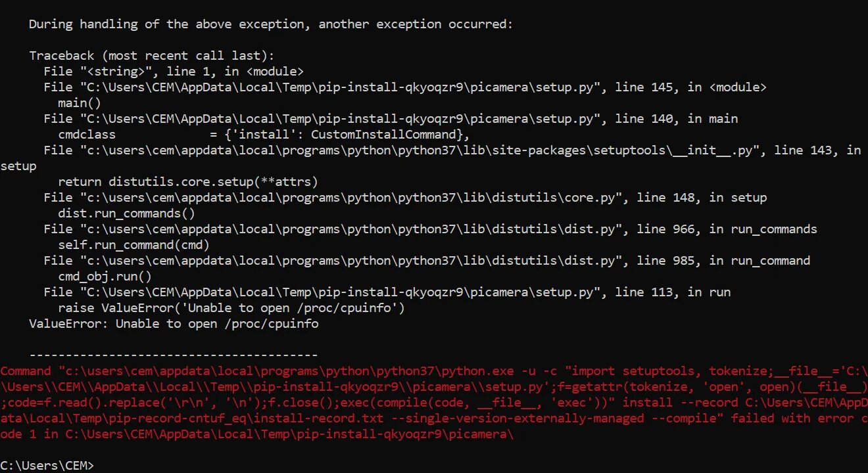
Task: Click the 'self.run_command(cmd)' line
Action: coord(133,244)
